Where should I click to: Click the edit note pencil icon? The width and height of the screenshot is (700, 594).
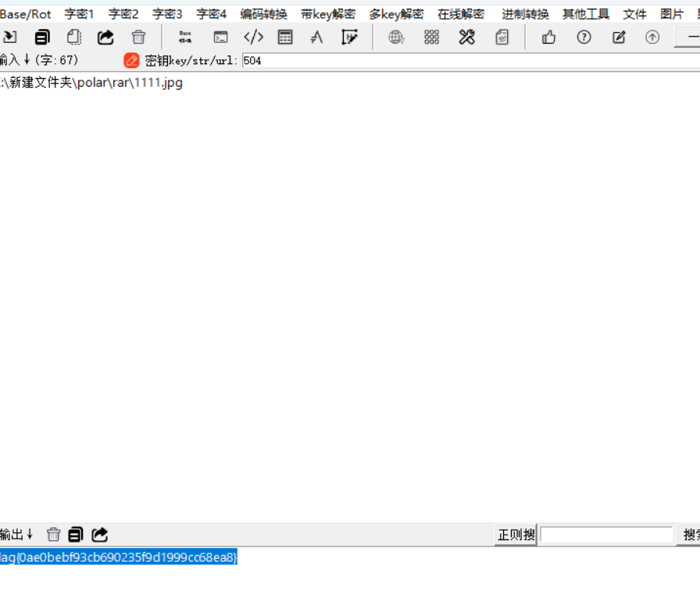coord(619,37)
